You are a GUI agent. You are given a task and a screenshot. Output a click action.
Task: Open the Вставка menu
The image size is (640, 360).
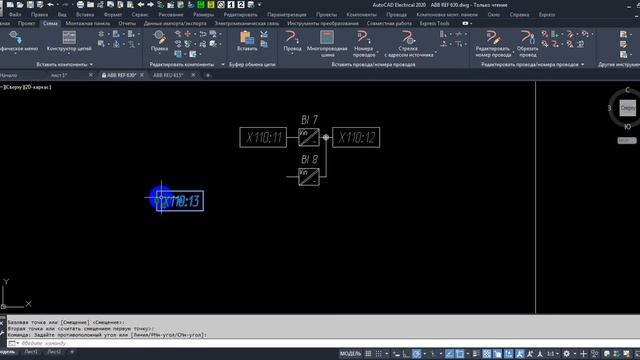pos(85,15)
